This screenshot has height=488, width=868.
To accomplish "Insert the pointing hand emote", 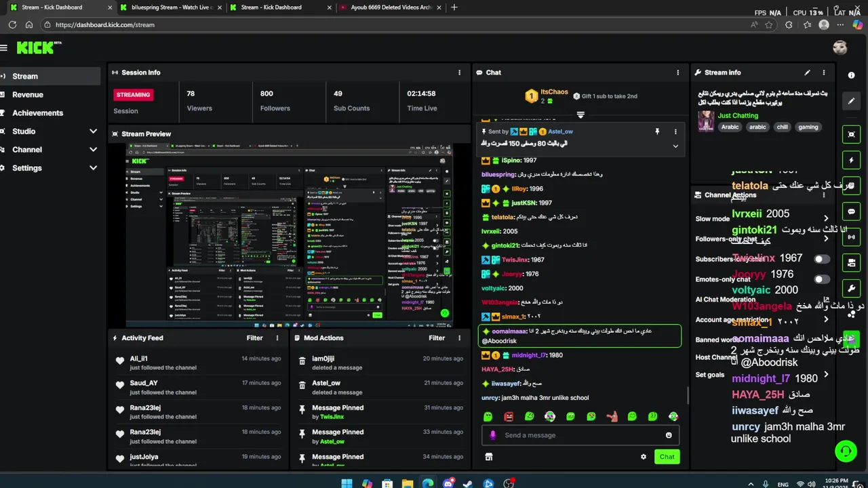I will 612,416.
